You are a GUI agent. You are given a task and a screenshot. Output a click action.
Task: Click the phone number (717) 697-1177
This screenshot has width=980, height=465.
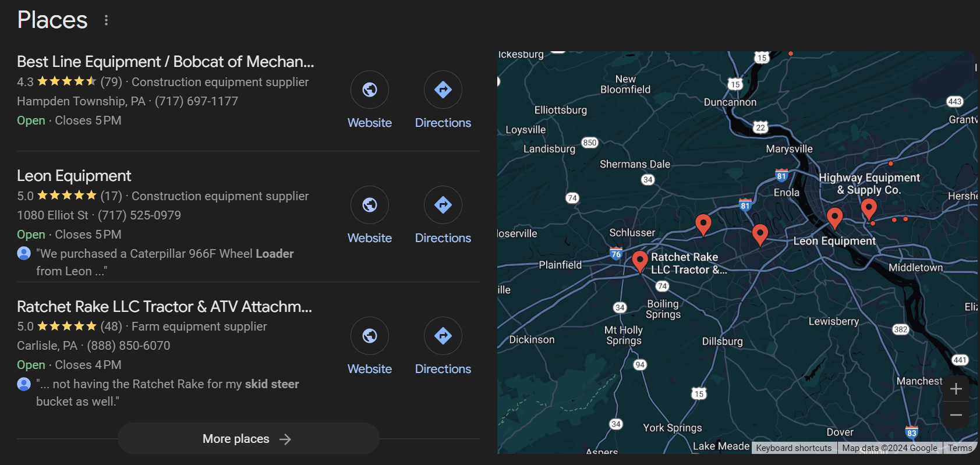click(x=196, y=101)
